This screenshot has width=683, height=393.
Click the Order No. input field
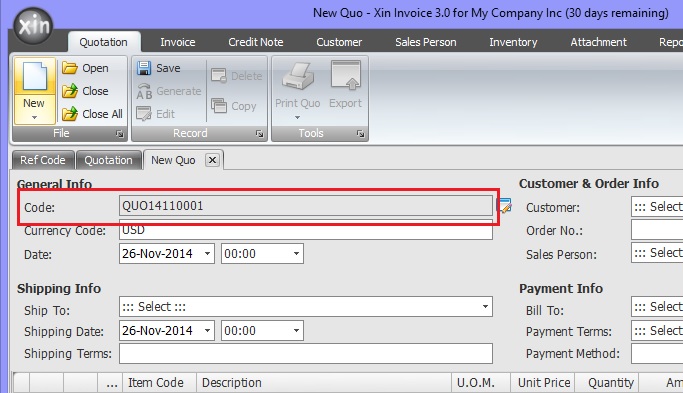pos(657,230)
